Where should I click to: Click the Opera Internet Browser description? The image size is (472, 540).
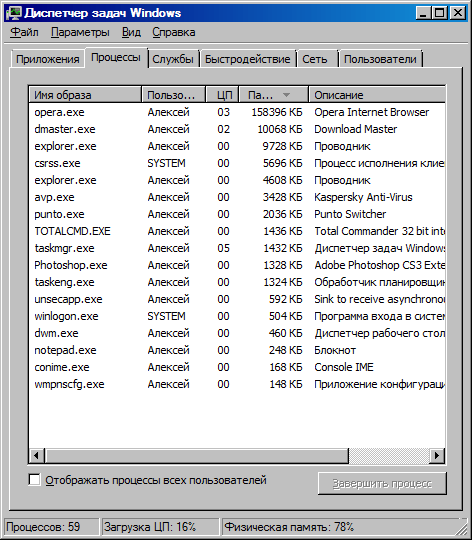[x=371, y=112]
